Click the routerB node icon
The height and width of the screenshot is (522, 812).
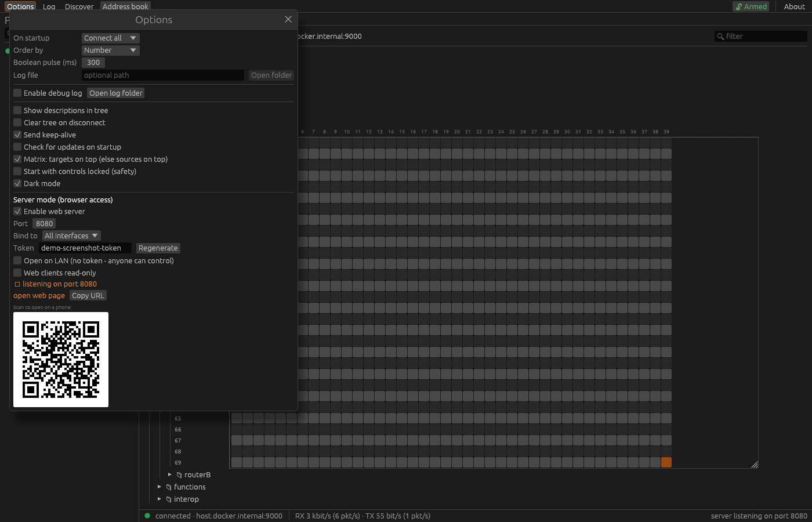tap(179, 475)
